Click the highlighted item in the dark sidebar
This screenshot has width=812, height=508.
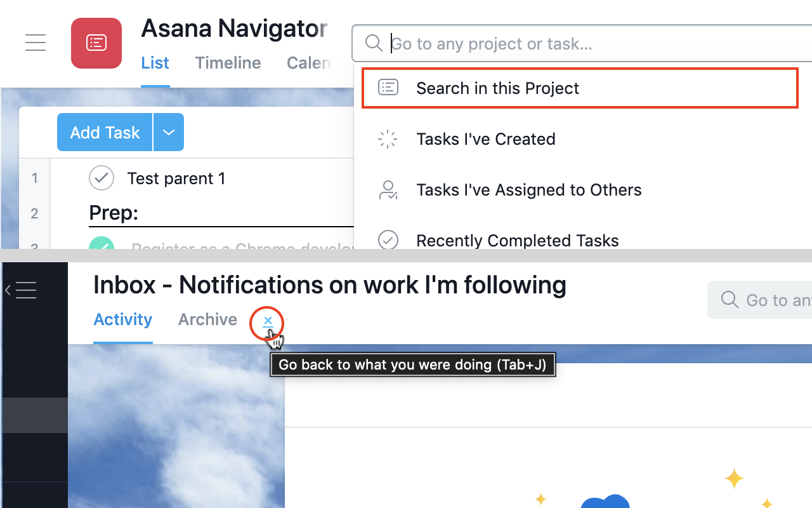(35, 415)
